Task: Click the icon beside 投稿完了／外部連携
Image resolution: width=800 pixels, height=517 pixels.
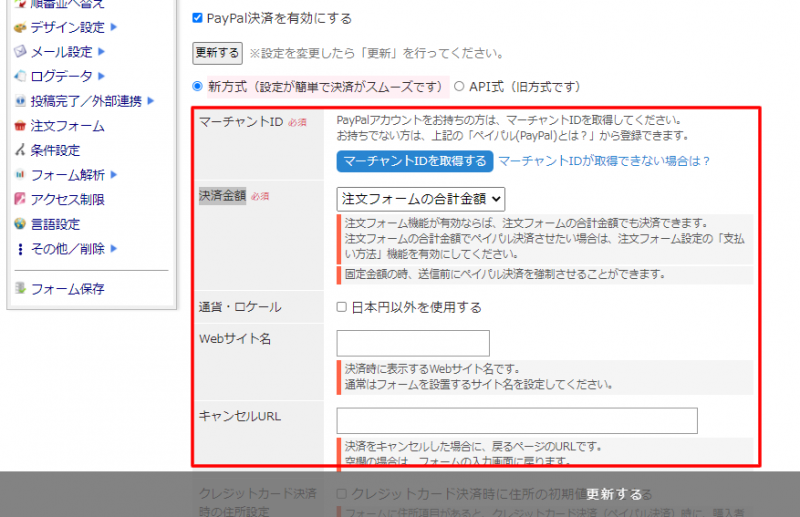Action: click(x=20, y=101)
